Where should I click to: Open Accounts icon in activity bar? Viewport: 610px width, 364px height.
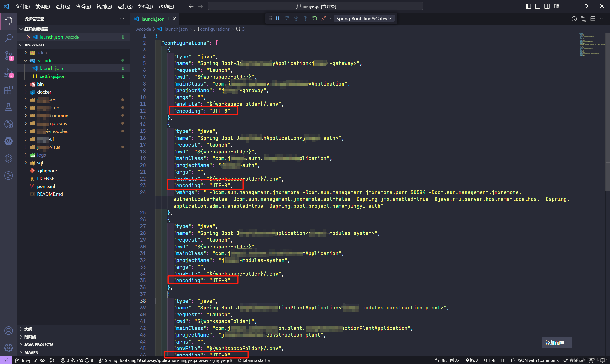point(9,331)
